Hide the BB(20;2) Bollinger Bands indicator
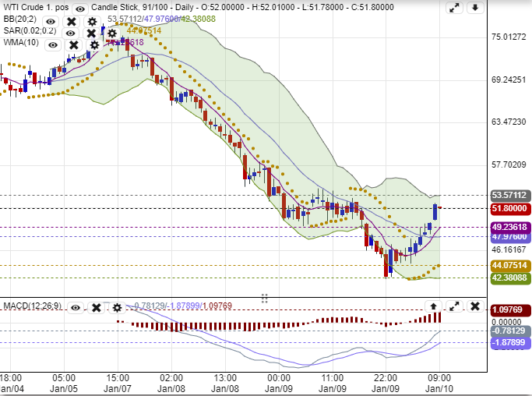532x396 pixels. tap(51, 21)
